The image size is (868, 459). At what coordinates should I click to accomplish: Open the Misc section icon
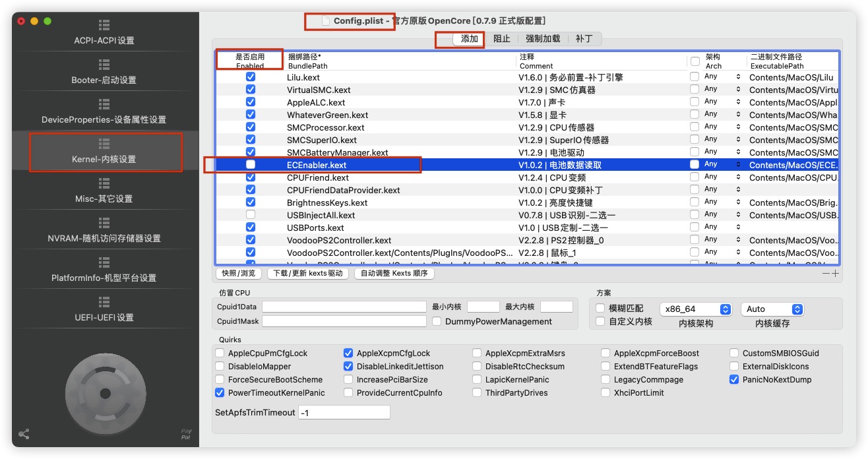(x=104, y=183)
